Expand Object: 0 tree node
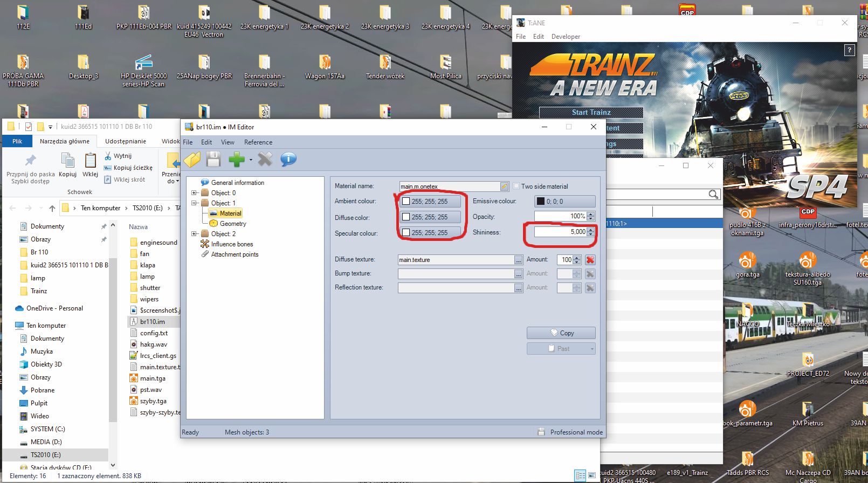868x483 pixels. pos(195,193)
